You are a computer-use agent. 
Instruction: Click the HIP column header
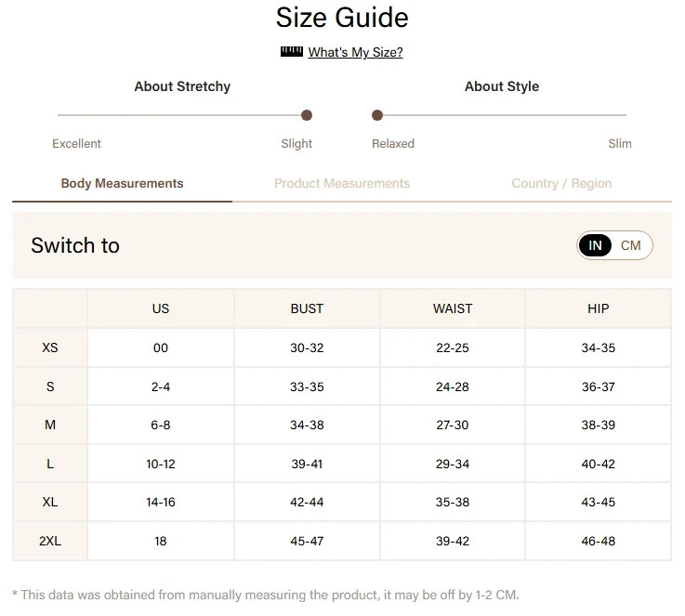(x=598, y=308)
